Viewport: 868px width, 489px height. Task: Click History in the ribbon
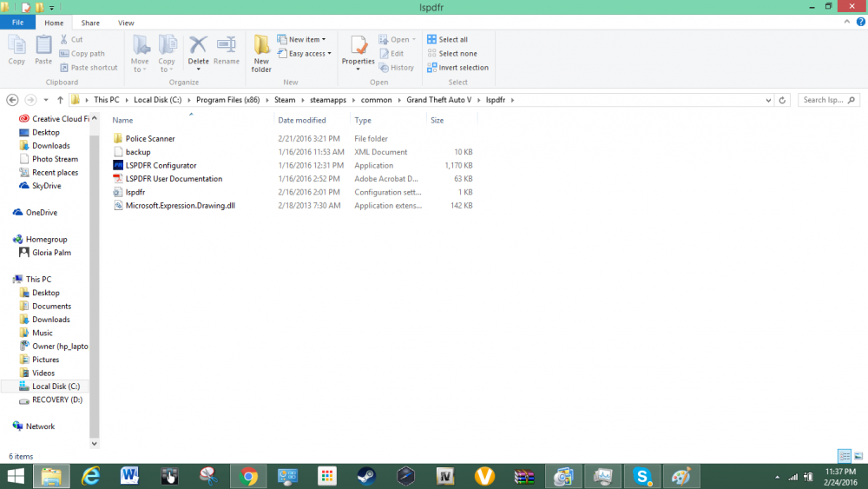(397, 68)
